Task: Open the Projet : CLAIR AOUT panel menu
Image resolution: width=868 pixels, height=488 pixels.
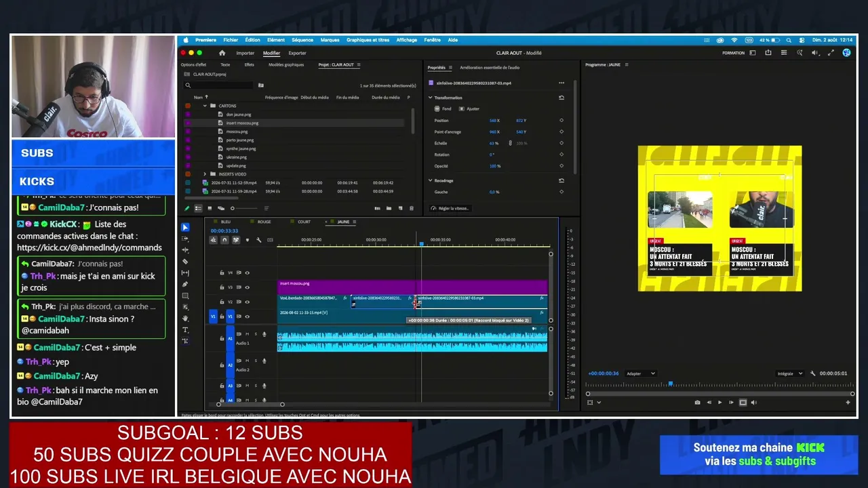Action: pyautogui.click(x=359, y=65)
